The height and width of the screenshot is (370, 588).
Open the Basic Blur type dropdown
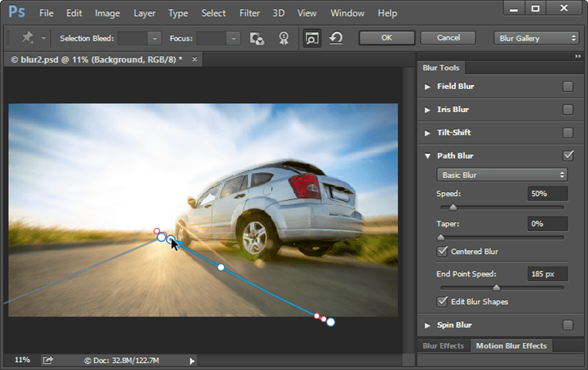point(501,175)
